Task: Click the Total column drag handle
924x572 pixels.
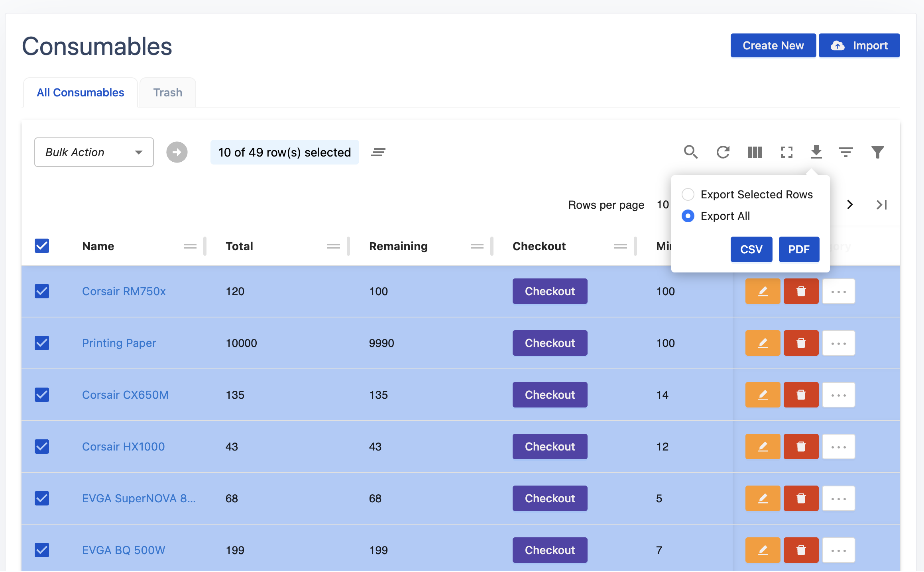Action: 334,246
